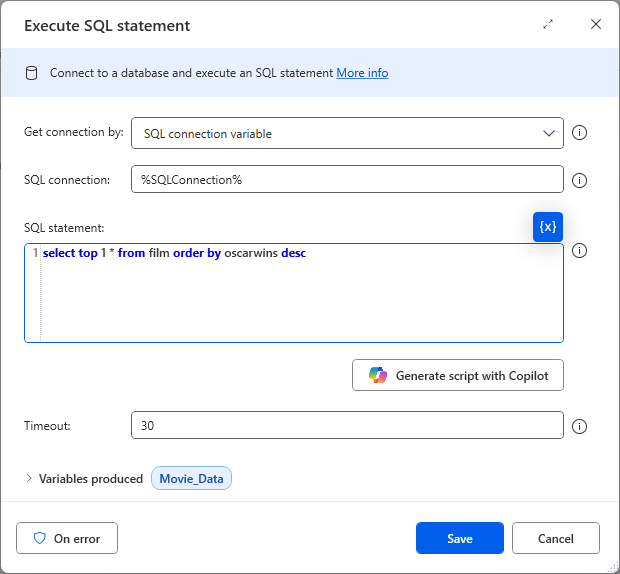Click the 'oscarwins' text in SQL statement
The image size is (620, 574).
(251, 253)
